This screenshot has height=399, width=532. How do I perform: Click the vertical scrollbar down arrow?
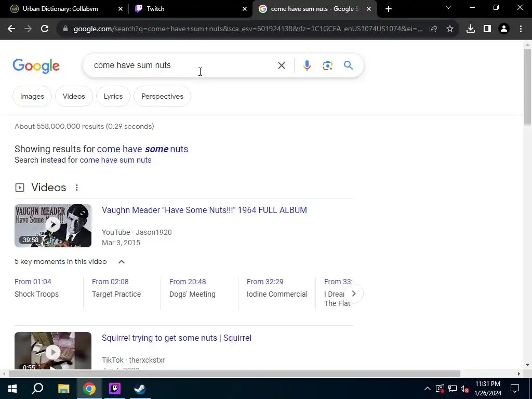coord(527,365)
